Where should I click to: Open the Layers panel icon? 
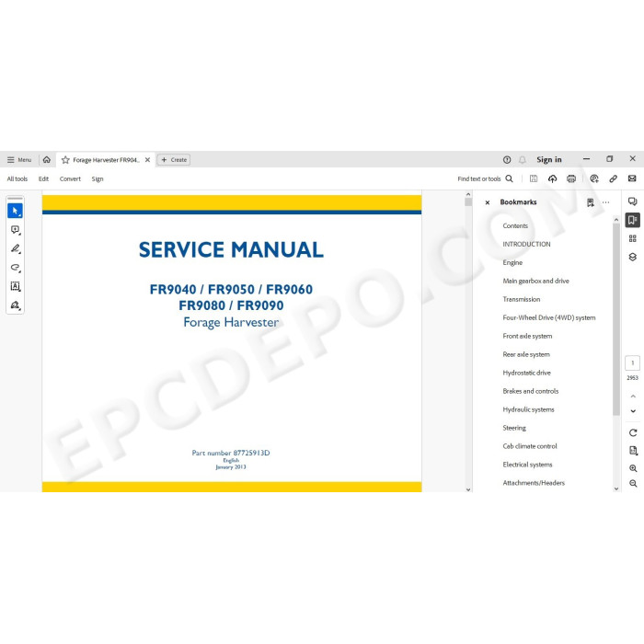(x=633, y=257)
